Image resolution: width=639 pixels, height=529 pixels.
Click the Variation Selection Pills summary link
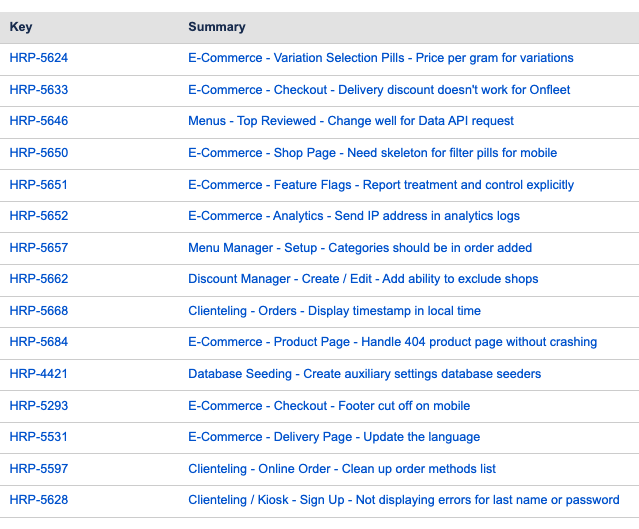pos(380,58)
